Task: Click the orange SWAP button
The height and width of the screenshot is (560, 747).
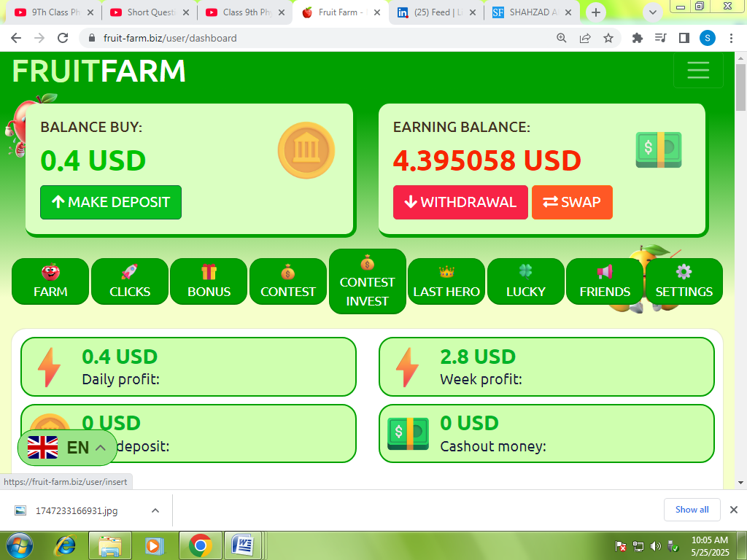Action: (x=572, y=203)
